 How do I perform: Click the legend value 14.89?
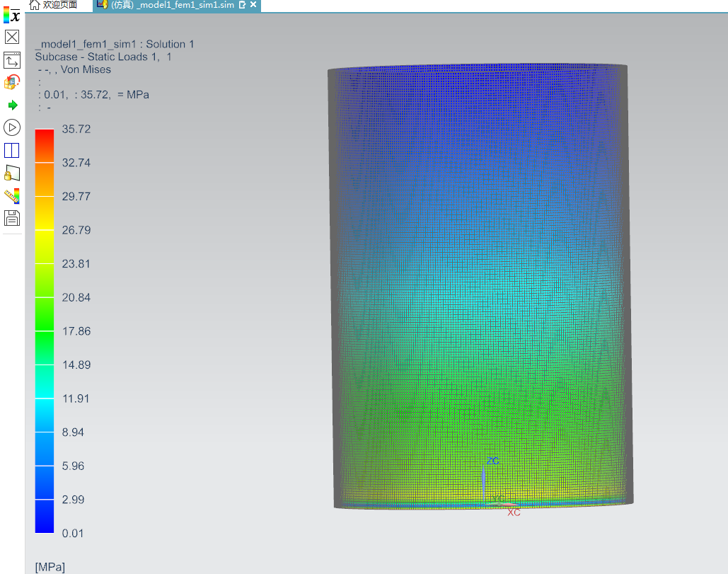[x=76, y=365]
